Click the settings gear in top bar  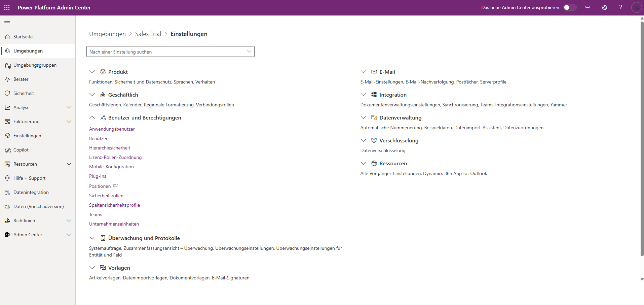tap(604, 7)
